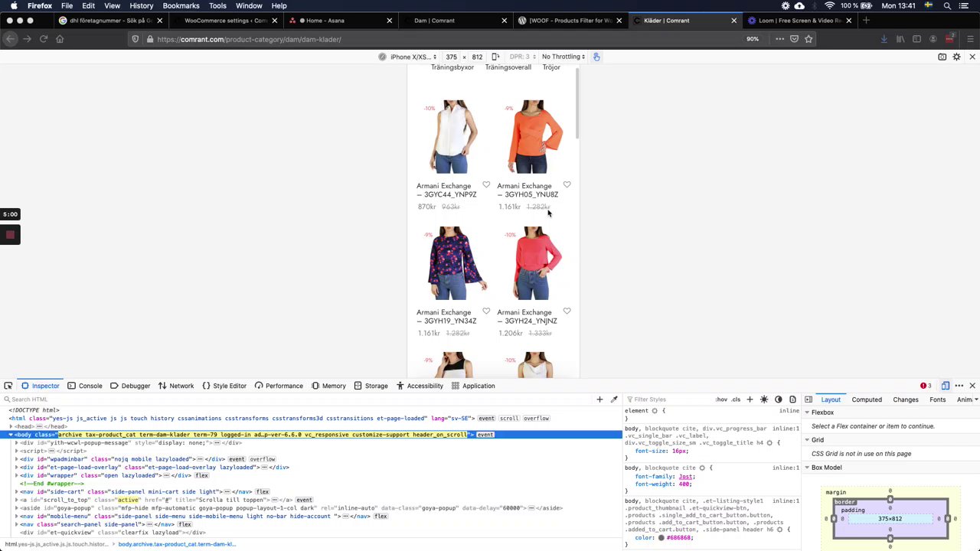980x551 pixels.
Task: Click the flex badge on wrapper div
Action: pos(202,475)
